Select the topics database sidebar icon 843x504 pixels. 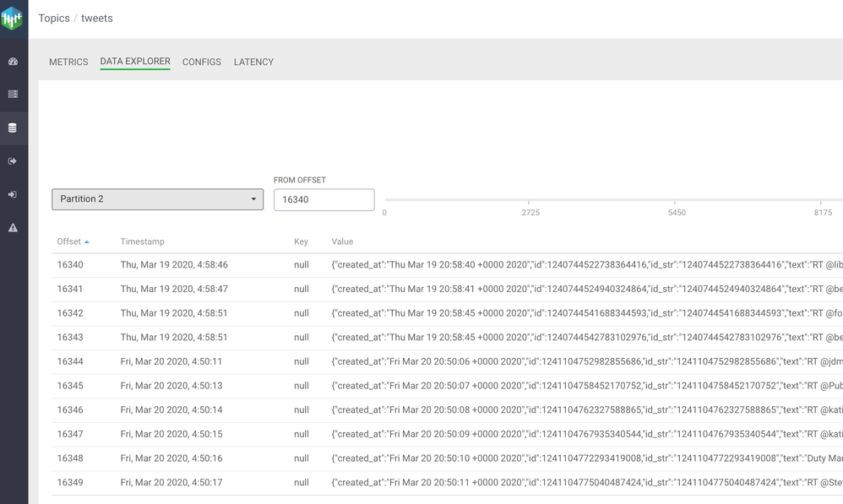point(13,127)
